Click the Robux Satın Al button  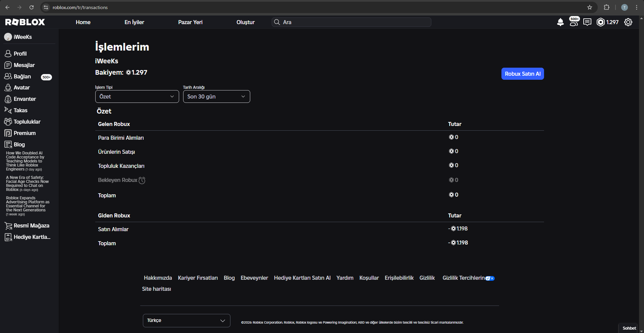(x=523, y=74)
